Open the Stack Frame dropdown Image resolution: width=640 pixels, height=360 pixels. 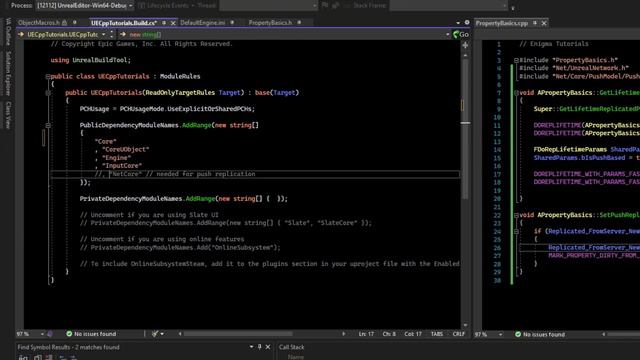tap(448, 6)
